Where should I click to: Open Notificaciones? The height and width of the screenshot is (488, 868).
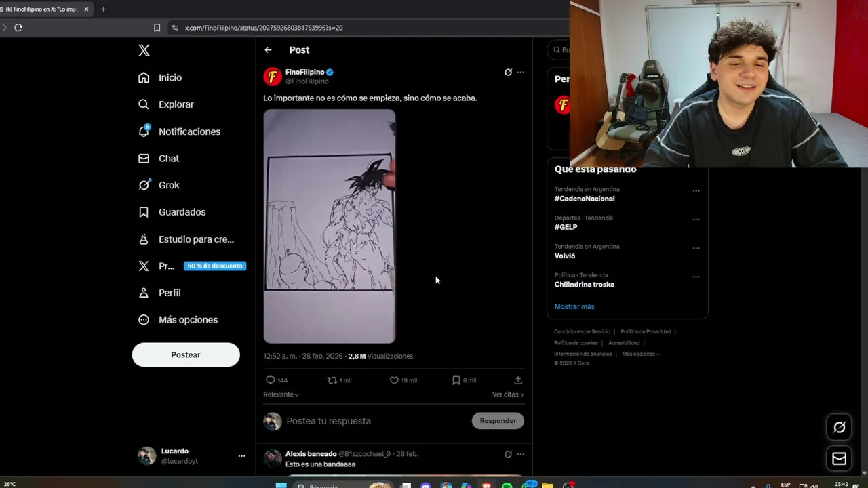click(x=180, y=131)
